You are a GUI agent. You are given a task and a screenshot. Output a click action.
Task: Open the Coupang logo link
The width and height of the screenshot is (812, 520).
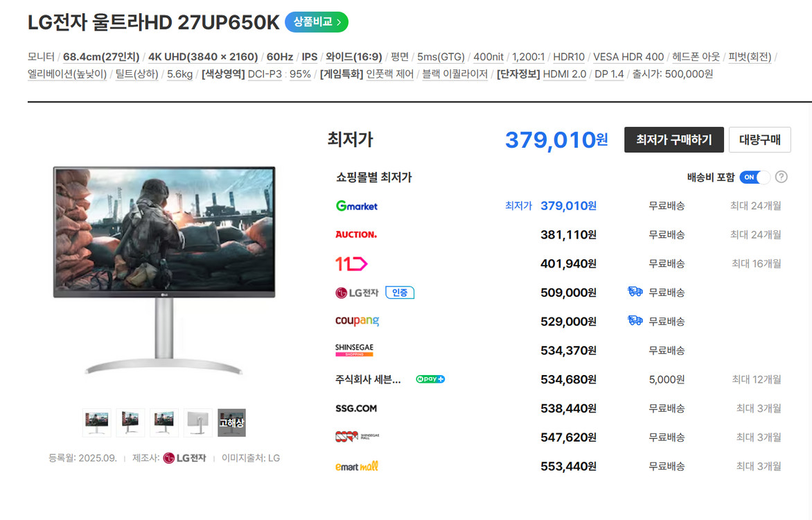[357, 321]
